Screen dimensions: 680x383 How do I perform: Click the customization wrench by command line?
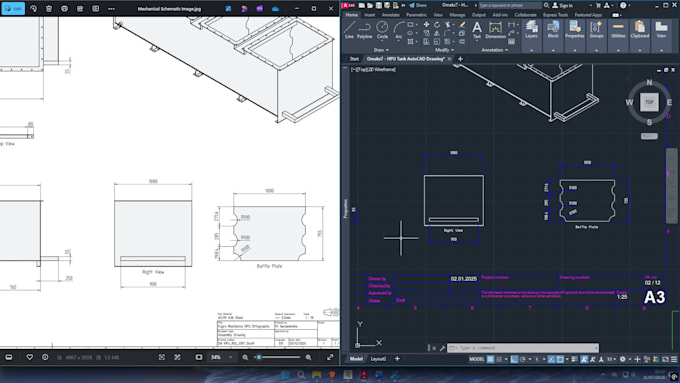442,348
